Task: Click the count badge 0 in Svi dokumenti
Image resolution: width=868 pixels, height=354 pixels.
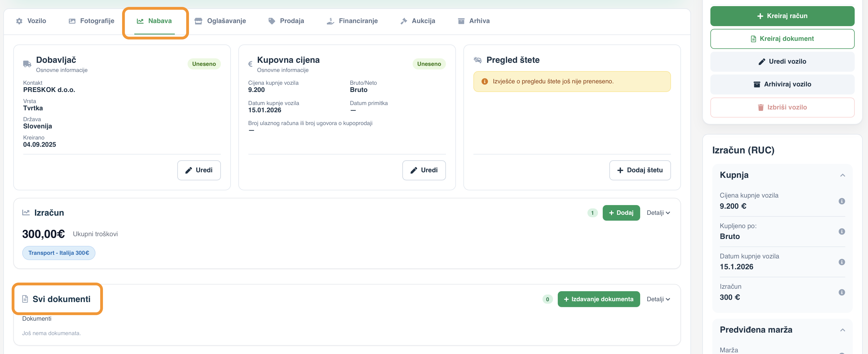Action: tap(547, 299)
